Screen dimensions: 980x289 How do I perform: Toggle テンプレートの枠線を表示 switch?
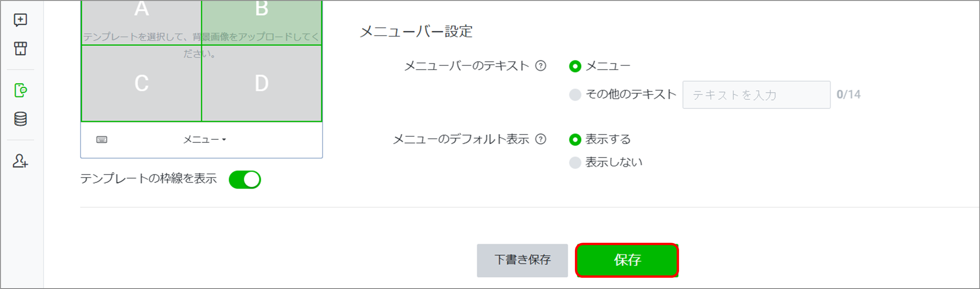(x=245, y=179)
